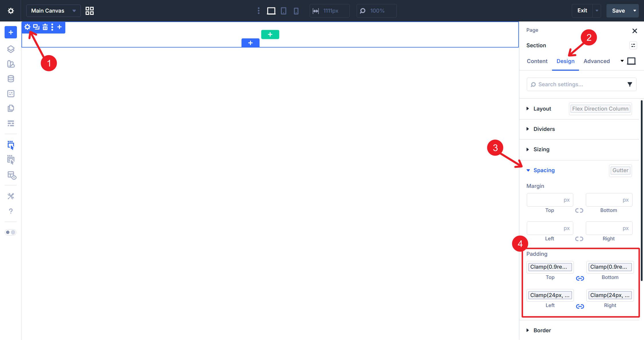Open the Add Element panel in the sidebar
The image size is (644, 340).
10,32
